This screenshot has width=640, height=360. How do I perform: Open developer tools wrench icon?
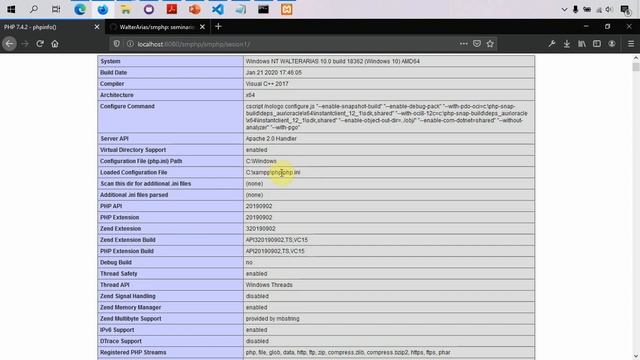pos(552,44)
